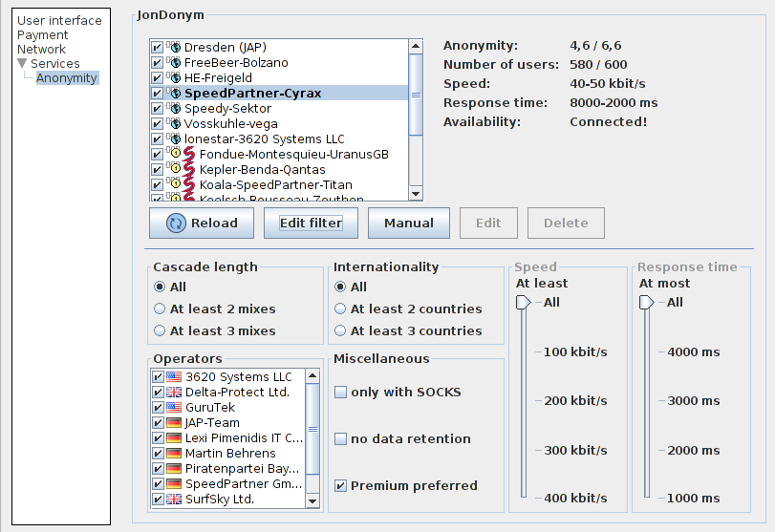Click the Response time slider handle at All
Screen dimensions: 775x532
tap(646, 303)
